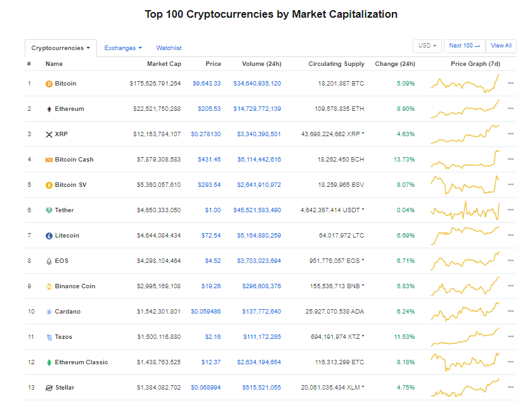Open Bitcoin's 7-day price graph
The image size is (532, 401).
[x=465, y=84]
